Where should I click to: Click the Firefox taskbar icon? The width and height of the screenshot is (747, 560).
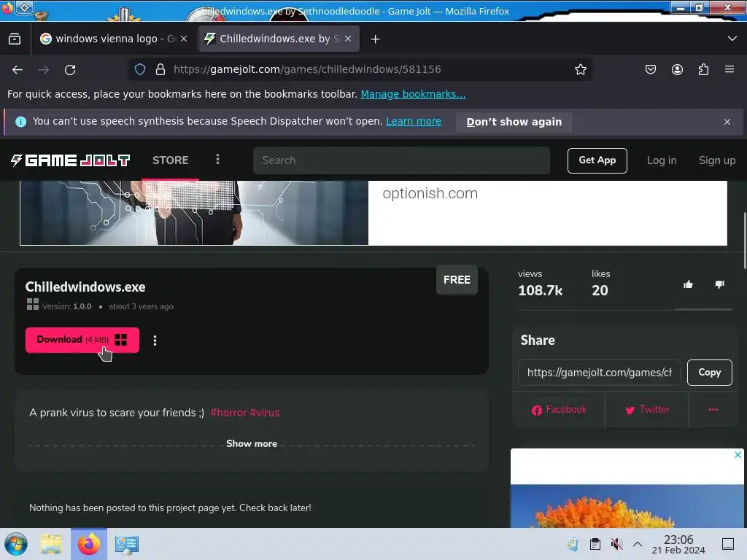(x=89, y=544)
